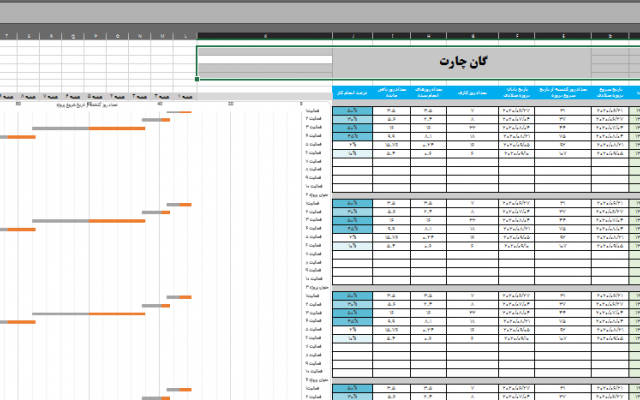Select the 'تعداد روز باقی مانده' header cell

[x=392, y=91]
